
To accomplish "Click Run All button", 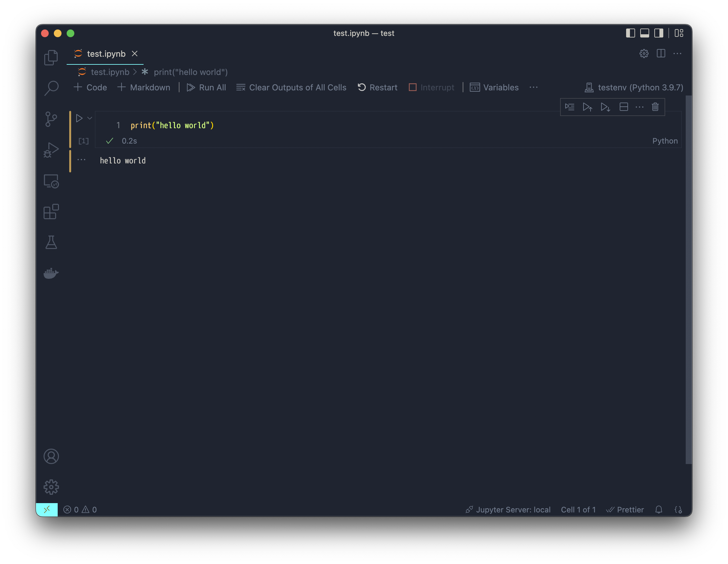I will pos(206,87).
